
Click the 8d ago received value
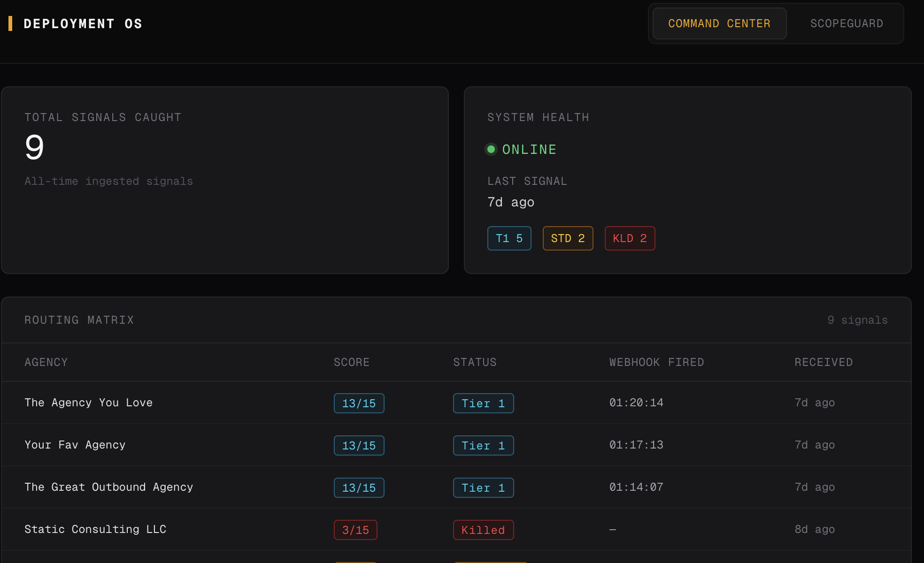point(815,529)
